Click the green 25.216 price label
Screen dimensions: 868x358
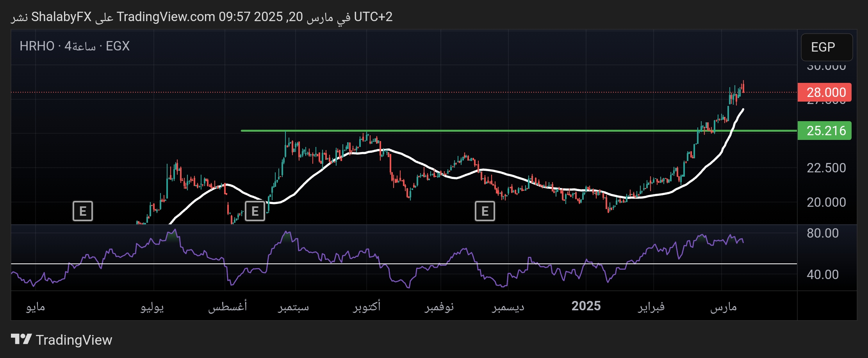pyautogui.click(x=824, y=131)
